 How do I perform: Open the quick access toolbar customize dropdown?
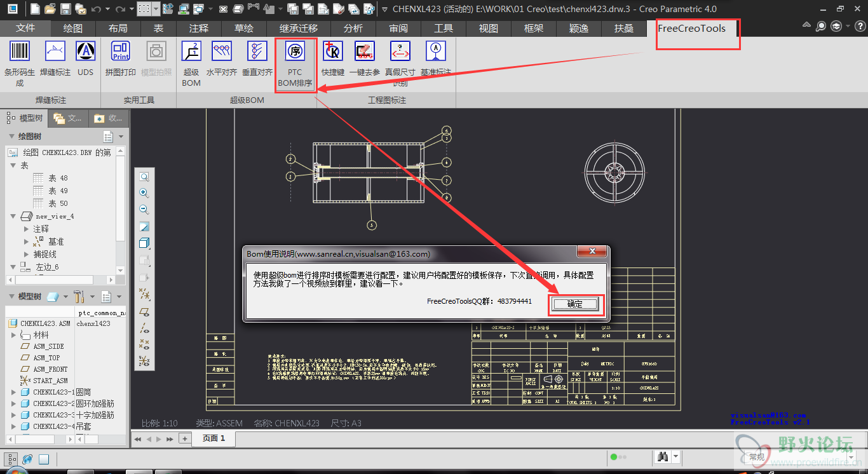[386, 10]
